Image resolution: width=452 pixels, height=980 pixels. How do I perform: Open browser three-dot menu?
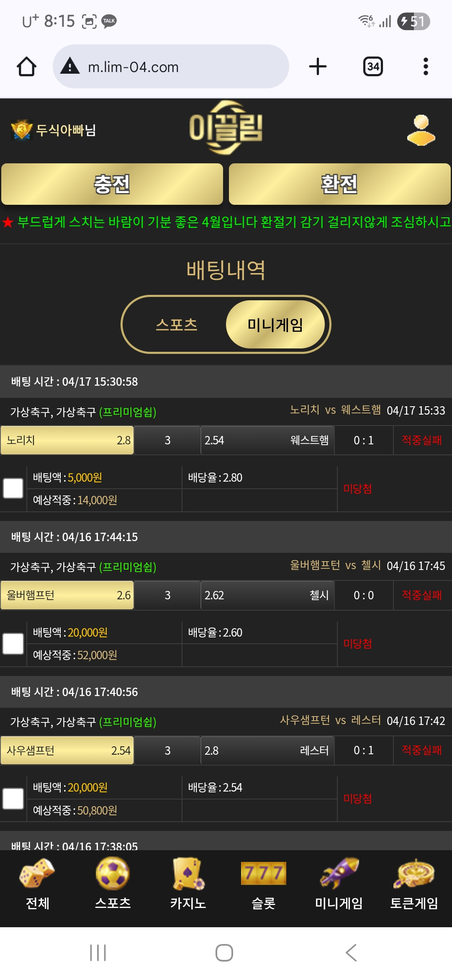[x=426, y=67]
